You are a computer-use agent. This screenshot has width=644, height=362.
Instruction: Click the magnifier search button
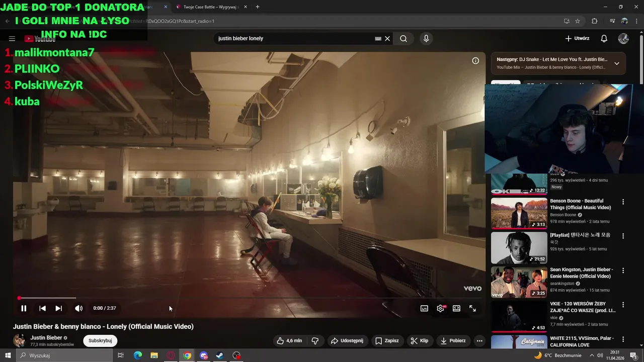click(x=404, y=39)
